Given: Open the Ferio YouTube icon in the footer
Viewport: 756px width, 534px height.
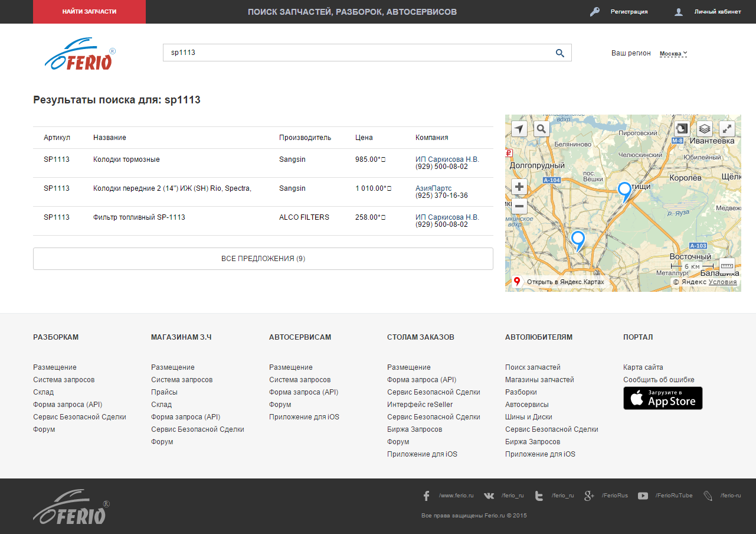Looking at the screenshot, I should pos(643,496).
